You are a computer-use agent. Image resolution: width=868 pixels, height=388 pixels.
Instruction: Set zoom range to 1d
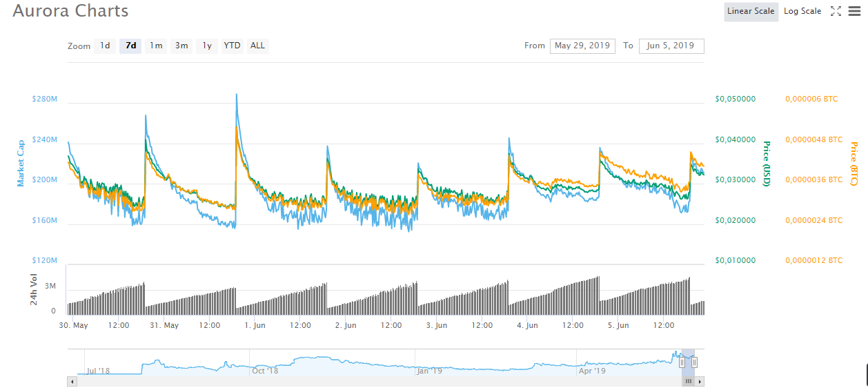105,46
